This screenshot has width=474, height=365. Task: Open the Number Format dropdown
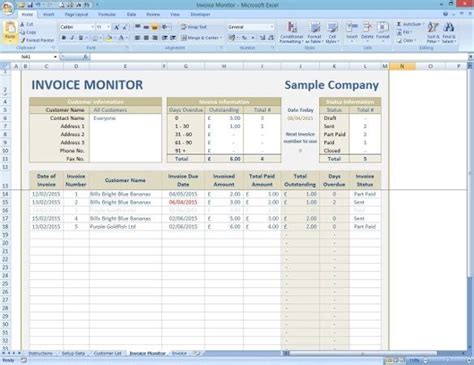(272, 27)
